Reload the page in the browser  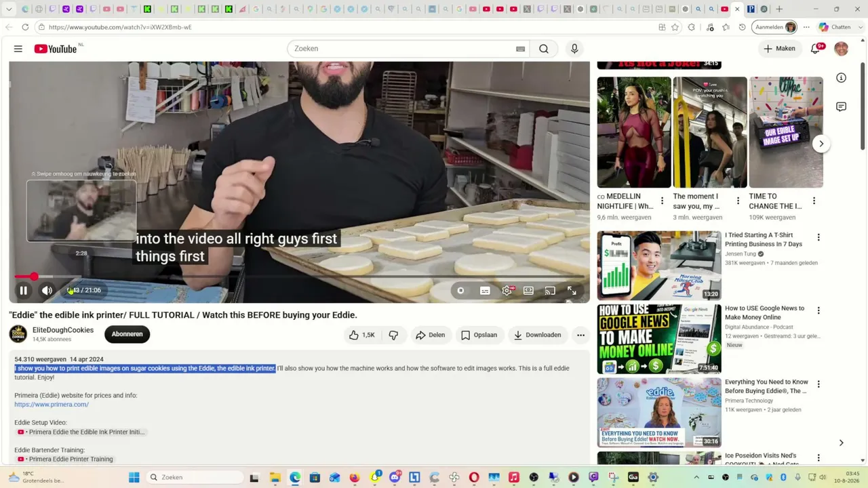(25, 27)
